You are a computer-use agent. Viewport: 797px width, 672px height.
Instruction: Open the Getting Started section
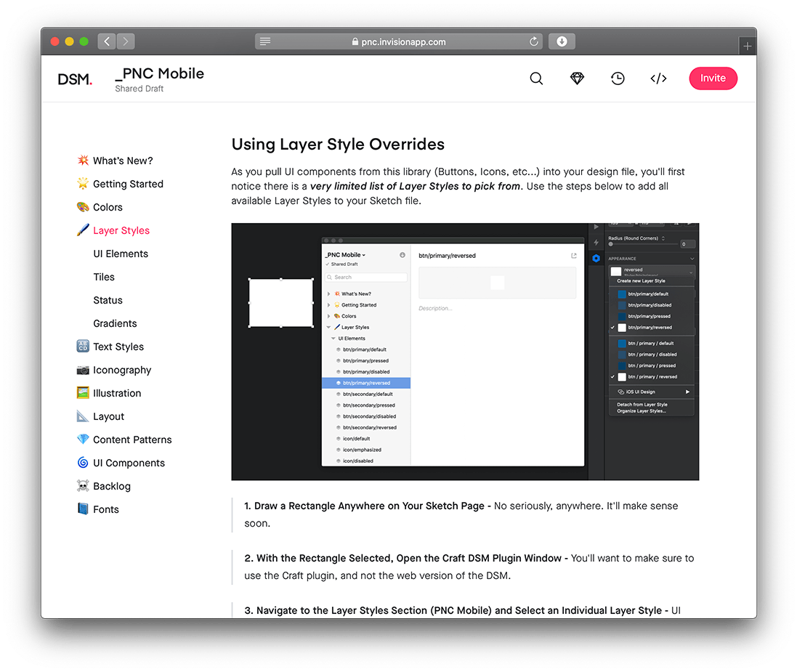pos(128,184)
